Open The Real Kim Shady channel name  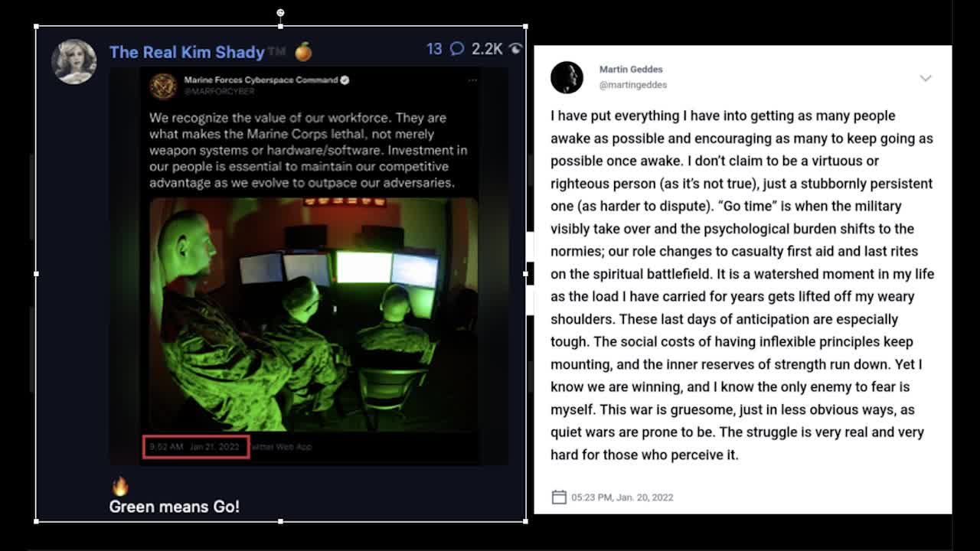tap(187, 52)
